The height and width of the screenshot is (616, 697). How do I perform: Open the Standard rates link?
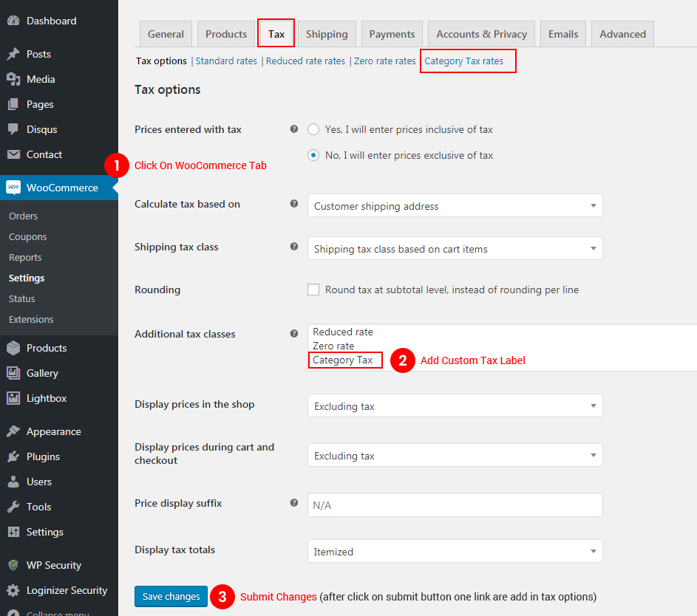[x=226, y=61]
